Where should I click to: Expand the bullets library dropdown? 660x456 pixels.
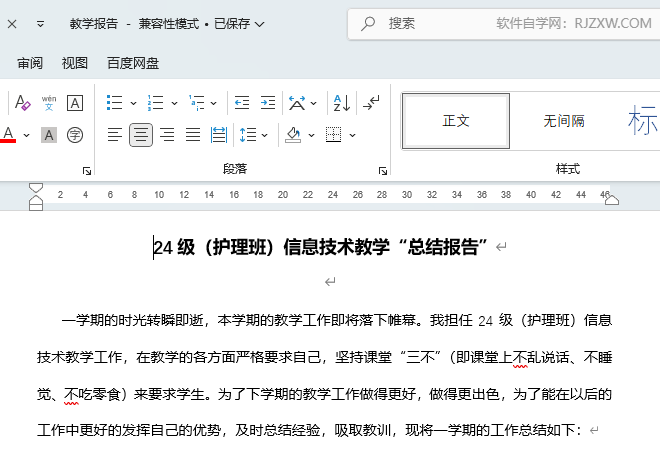pos(133,103)
